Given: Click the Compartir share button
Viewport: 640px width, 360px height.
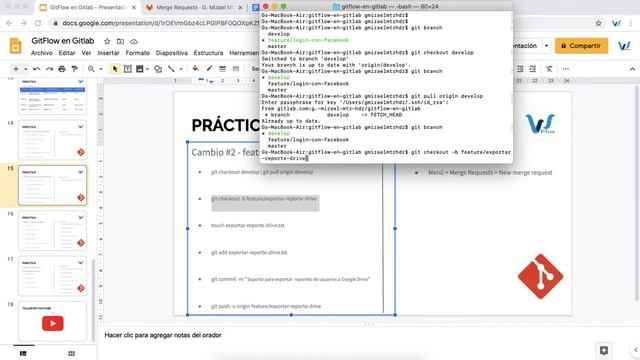Looking at the screenshot, I should [x=581, y=46].
